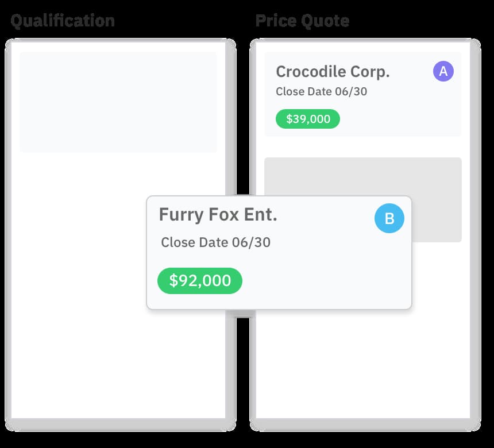Click the blue B avatar icon
The image size is (494, 448).
[x=389, y=219]
